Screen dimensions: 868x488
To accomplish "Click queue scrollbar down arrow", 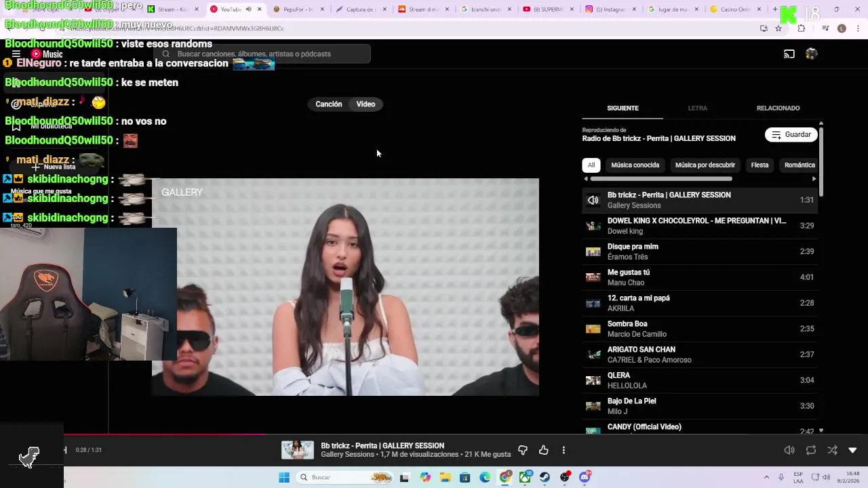I will point(821,430).
